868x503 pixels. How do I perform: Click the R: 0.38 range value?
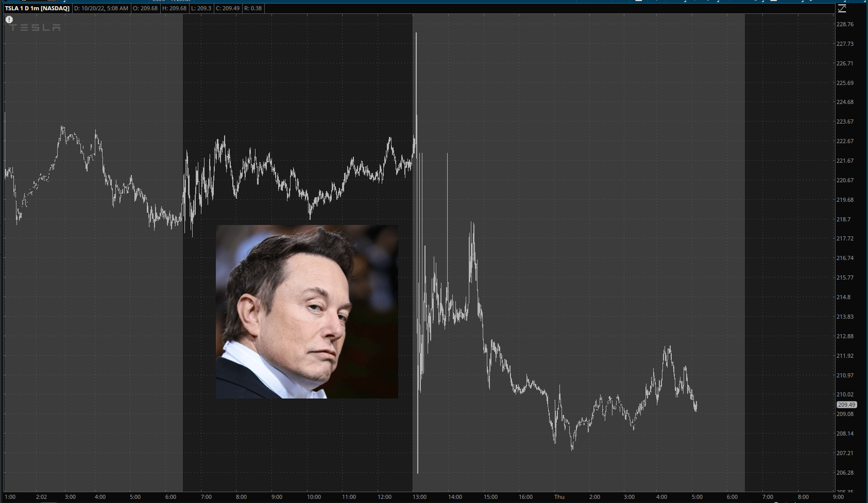[x=253, y=8]
